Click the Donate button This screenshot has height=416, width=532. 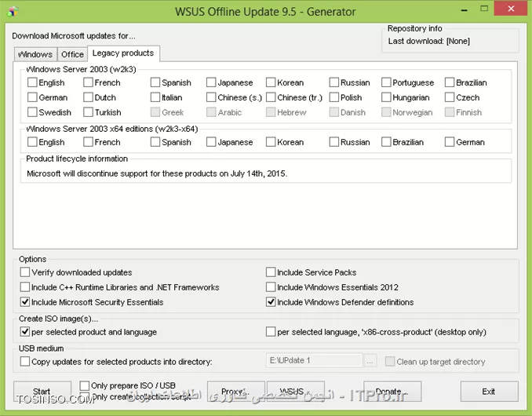392,391
